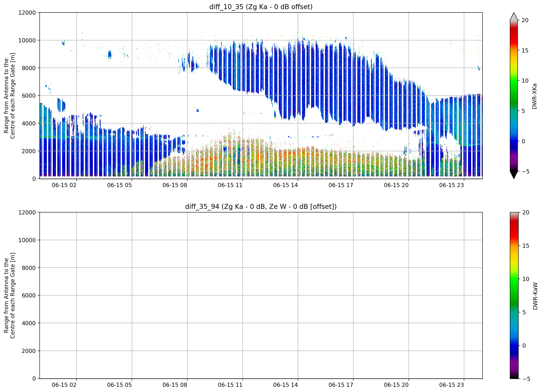Click the '06-15 17' x-axis label on top plot
The image size is (542, 392).
341,185
